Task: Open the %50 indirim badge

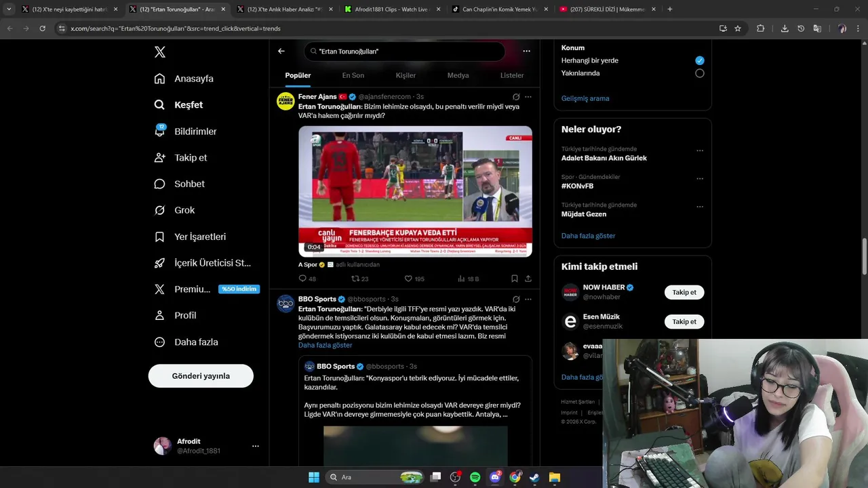Action: 239,289
